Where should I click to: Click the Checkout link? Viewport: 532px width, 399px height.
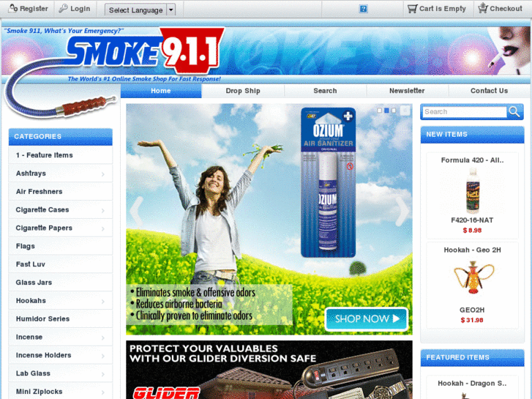[506, 9]
